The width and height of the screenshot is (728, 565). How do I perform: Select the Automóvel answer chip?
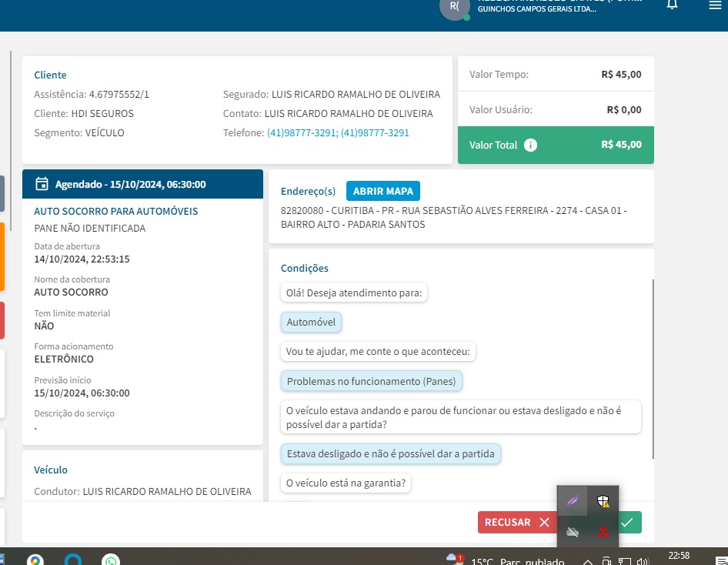pyautogui.click(x=311, y=323)
